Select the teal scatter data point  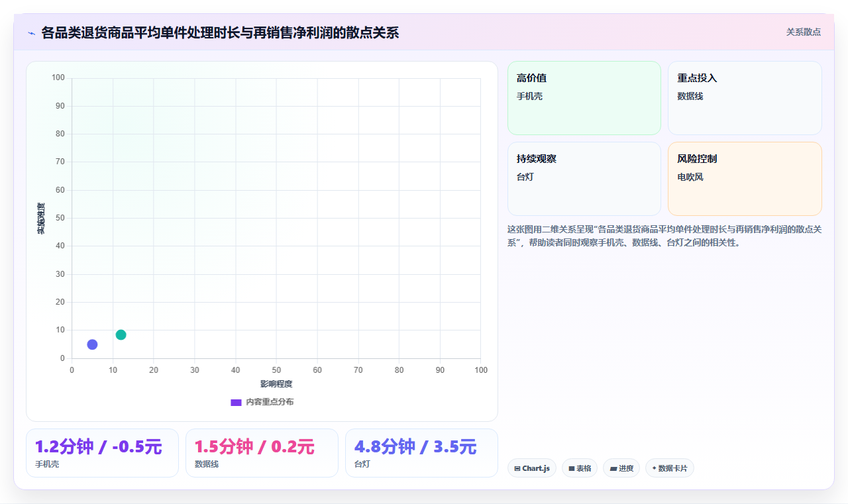coord(121,334)
